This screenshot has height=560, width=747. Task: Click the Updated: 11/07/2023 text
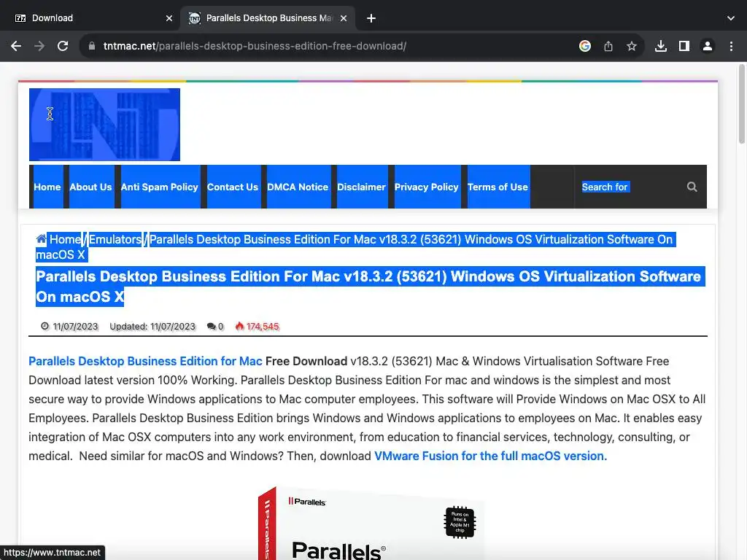coord(152,327)
